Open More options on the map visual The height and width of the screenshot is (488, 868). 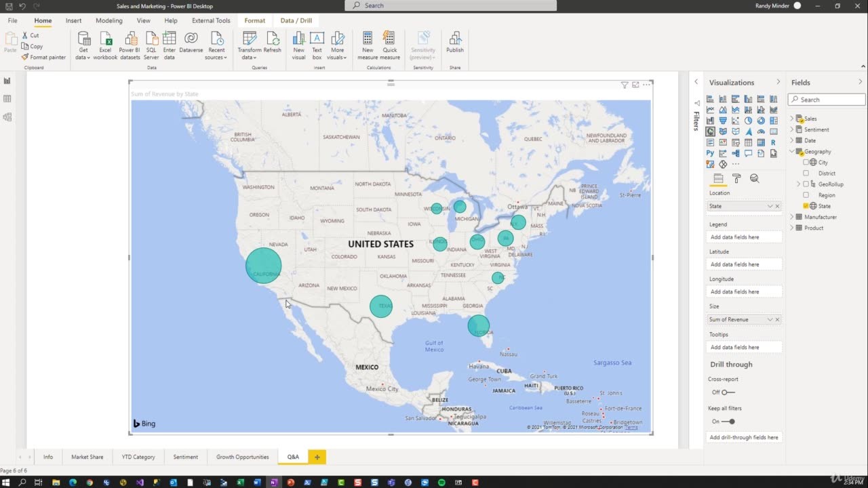point(646,85)
